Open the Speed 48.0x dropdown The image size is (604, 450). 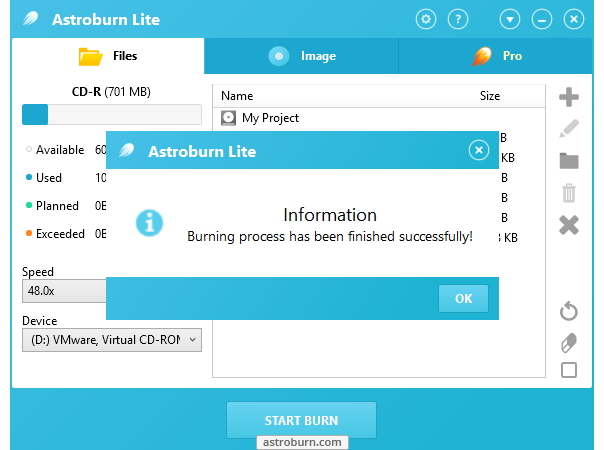pos(64,291)
